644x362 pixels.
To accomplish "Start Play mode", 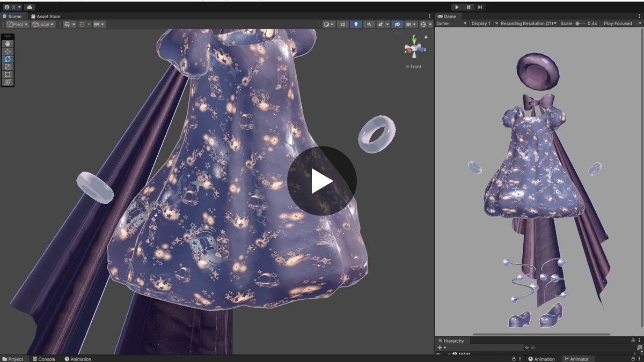I will click(457, 7).
